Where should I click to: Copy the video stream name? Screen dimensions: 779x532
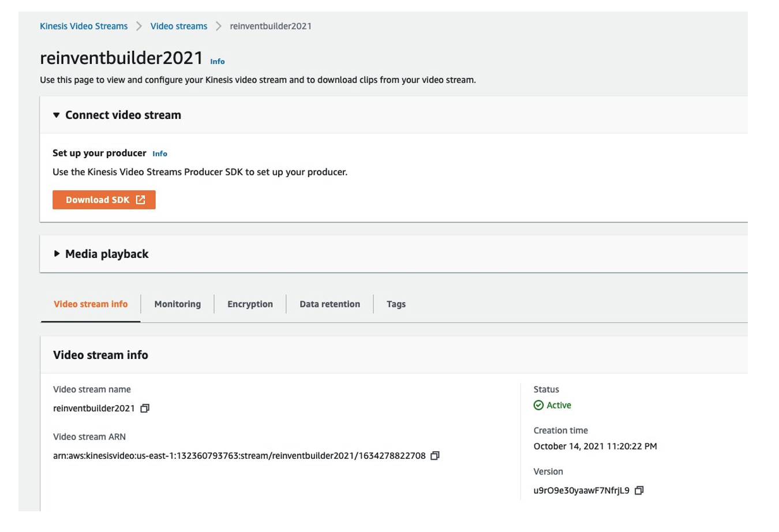(145, 409)
